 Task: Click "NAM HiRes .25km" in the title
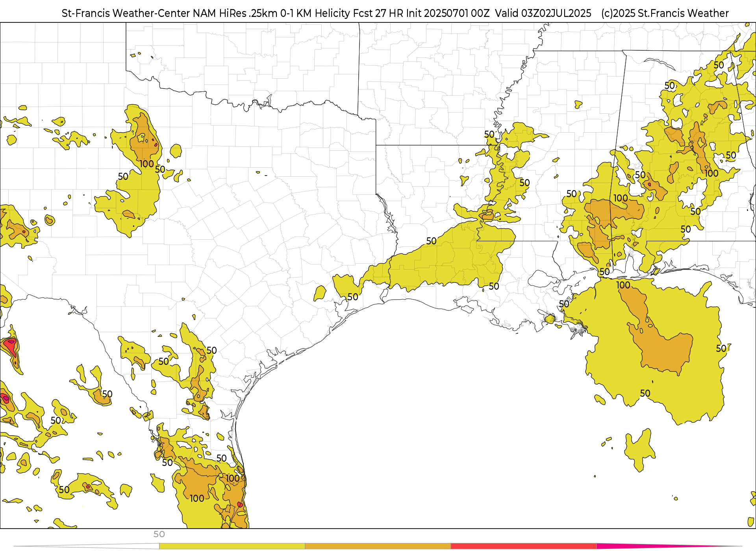pyautogui.click(x=235, y=13)
